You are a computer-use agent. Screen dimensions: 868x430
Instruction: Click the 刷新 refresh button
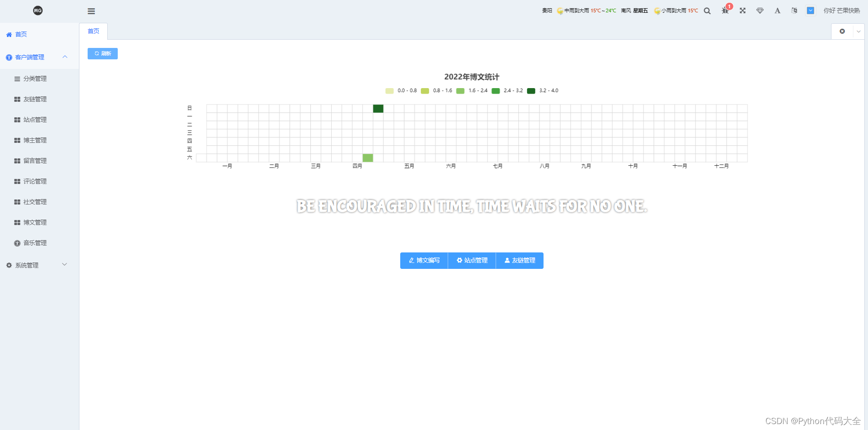(103, 53)
